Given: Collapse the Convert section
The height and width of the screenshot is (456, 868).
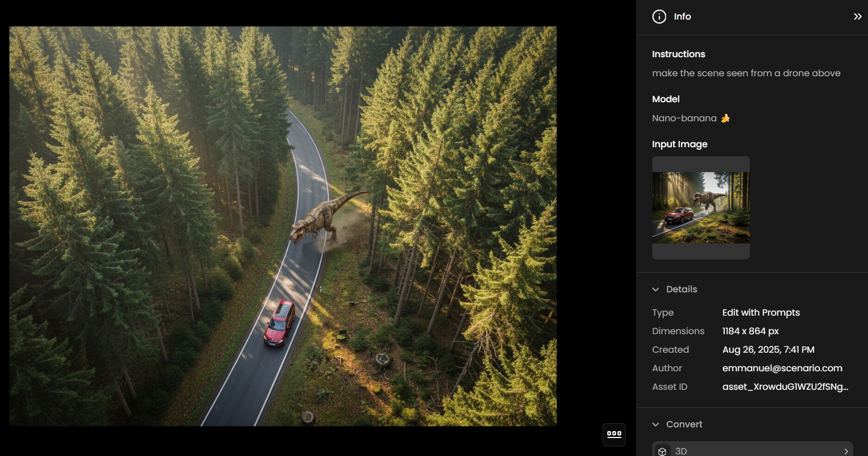Looking at the screenshot, I should 656,424.
